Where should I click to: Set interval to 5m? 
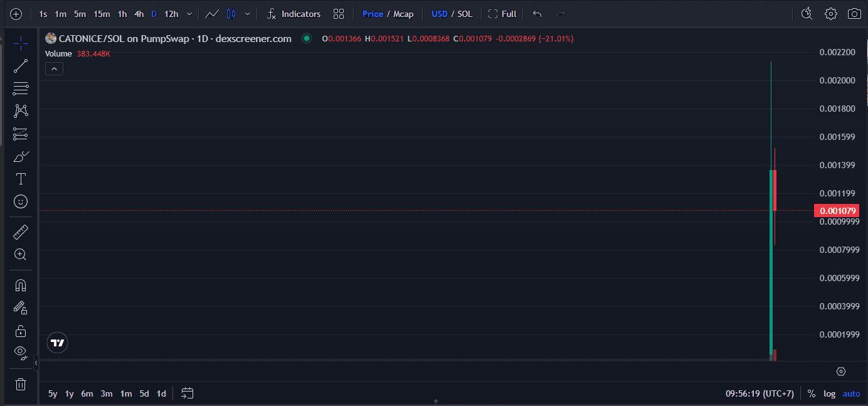[x=80, y=14]
